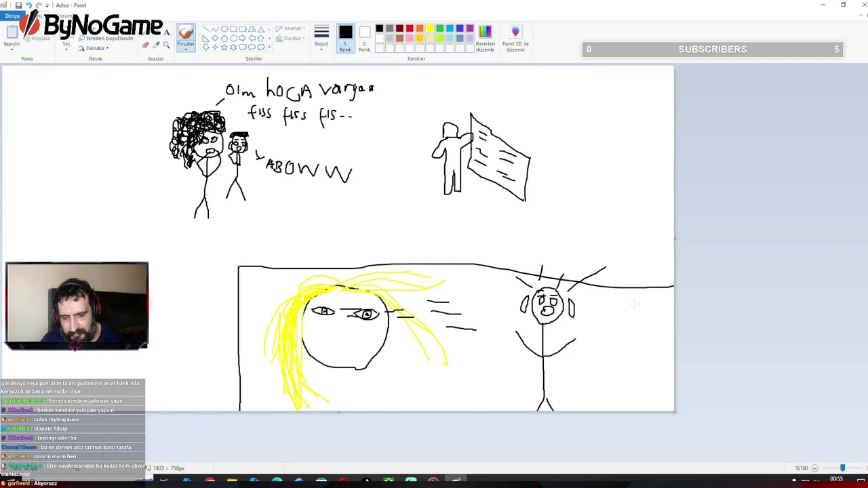Click Renkleri düzenle edit colors button

485,38
